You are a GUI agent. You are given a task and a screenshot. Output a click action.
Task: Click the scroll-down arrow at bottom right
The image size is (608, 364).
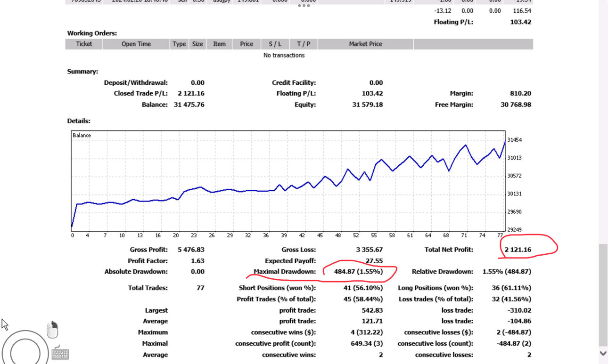click(x=603, y=353)
